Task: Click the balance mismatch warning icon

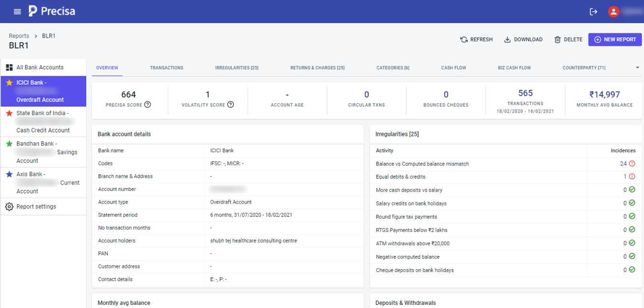Action: point(632,164)
